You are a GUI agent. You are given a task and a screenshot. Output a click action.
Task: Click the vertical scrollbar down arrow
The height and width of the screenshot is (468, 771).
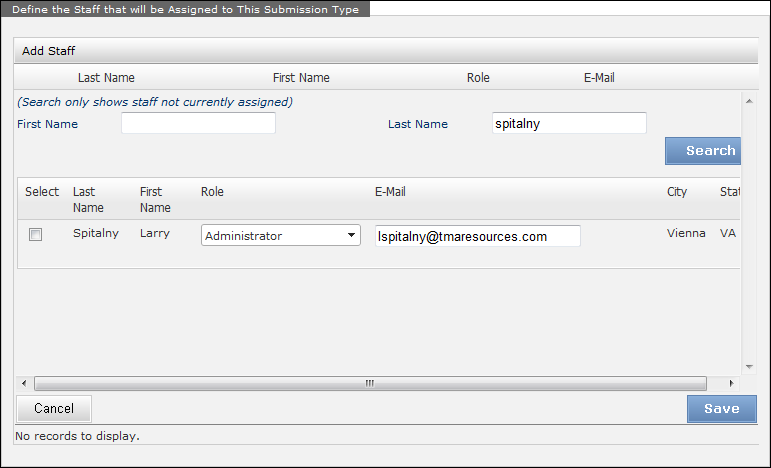pos(748,367)
